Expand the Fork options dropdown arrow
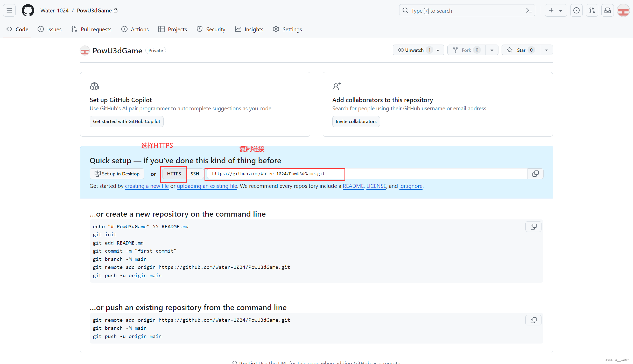This screenshot has width=633, height=364. click(492, 50)
